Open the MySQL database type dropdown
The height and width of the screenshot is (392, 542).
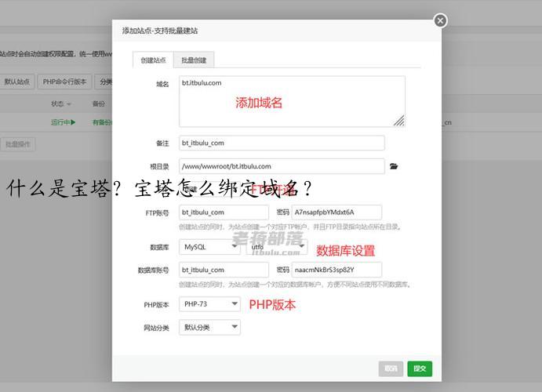point(209,247)
